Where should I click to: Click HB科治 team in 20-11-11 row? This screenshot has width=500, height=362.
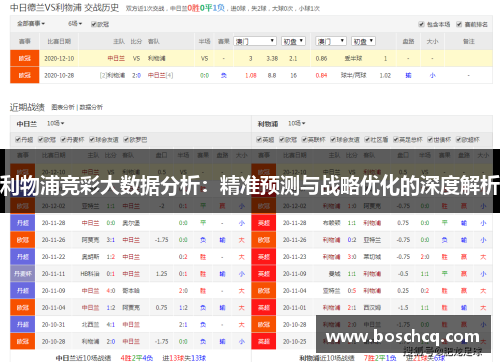(x=90, y=274)
